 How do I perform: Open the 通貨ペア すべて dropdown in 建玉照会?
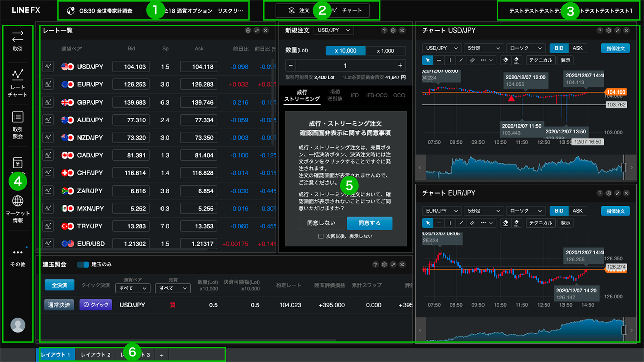[x=132, y=288]
